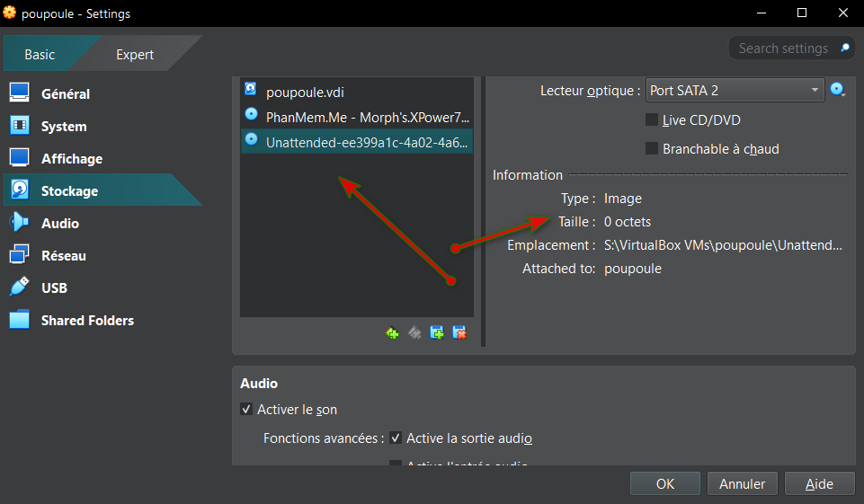
Task: Uncheck Activer le son
Action: point(247,410)
